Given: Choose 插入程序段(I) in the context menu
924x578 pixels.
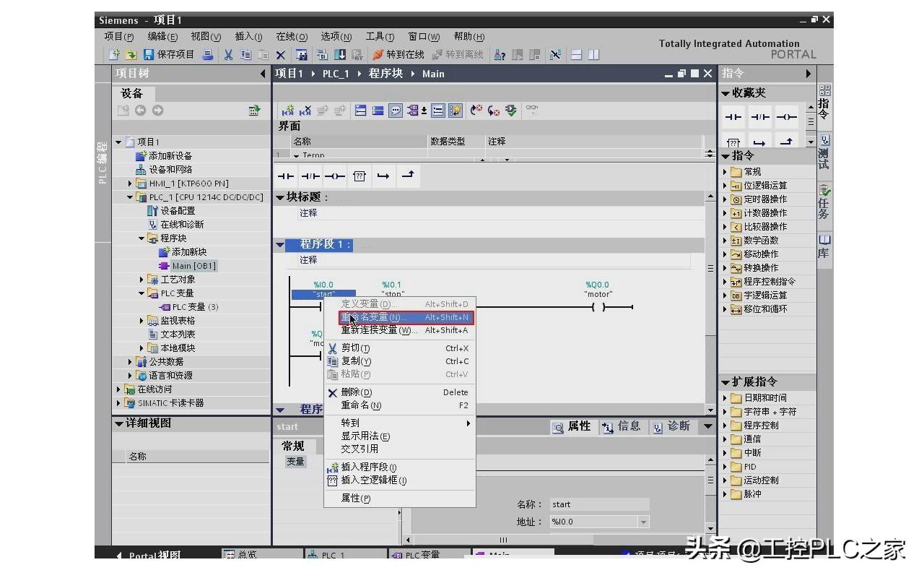Looking at the screenshot, I should [400, 467].
